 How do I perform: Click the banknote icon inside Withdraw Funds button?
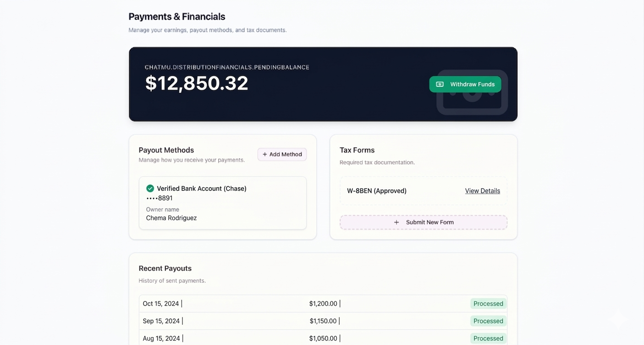pos(440,84)
